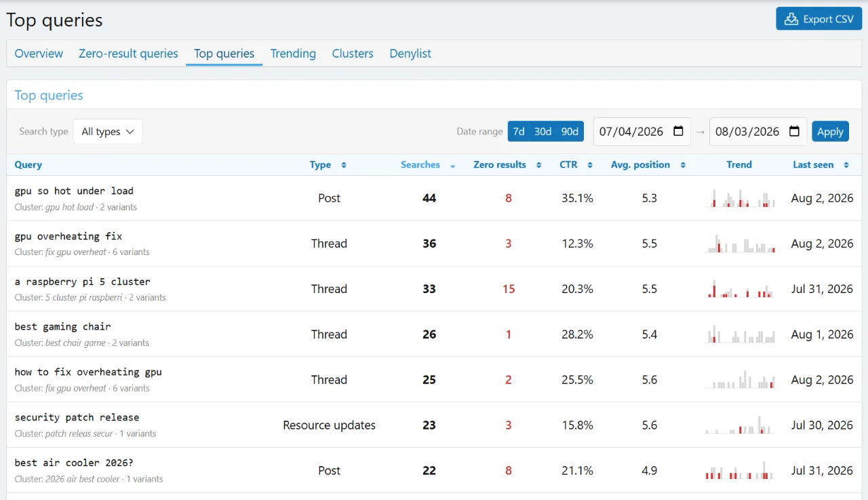This screenshot has height=500, width=868.
Task: Click the Export CSV download icon
Action: (791, 19)
